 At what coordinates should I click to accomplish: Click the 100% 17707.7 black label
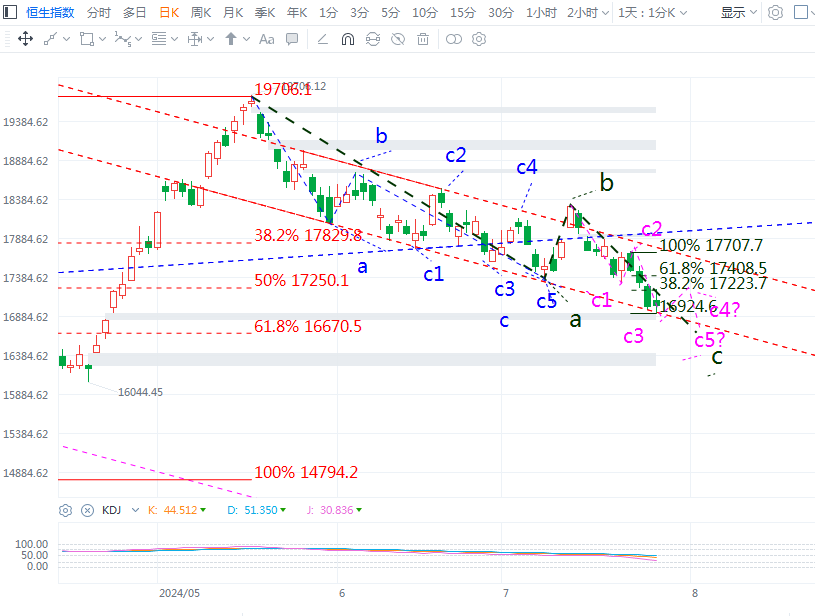[711, 245]
